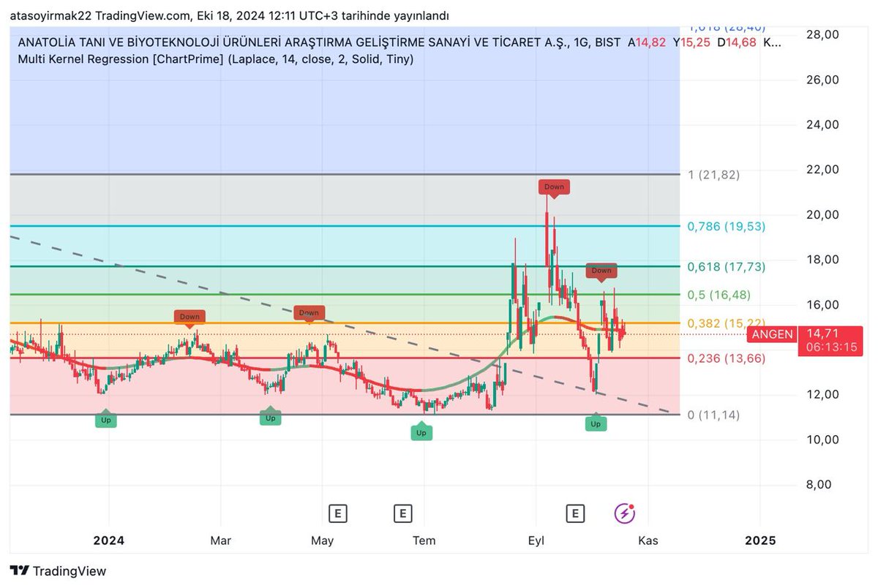
Task: Click the D14,68 low value
Action: 736,43
